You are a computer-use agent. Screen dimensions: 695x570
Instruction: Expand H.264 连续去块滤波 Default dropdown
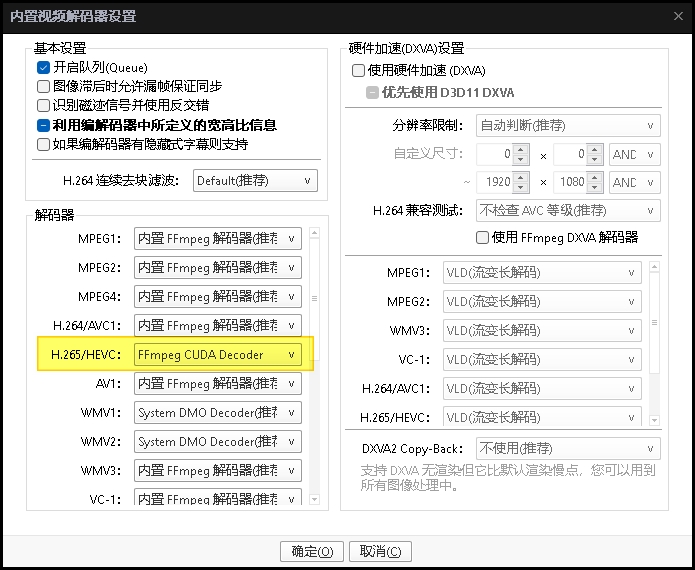[254, 181]
